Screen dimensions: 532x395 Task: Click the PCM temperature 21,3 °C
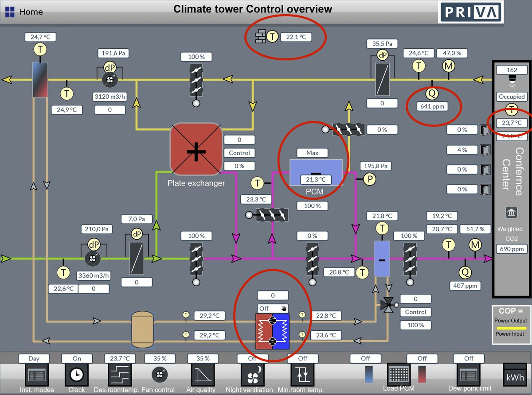point(316,179)
